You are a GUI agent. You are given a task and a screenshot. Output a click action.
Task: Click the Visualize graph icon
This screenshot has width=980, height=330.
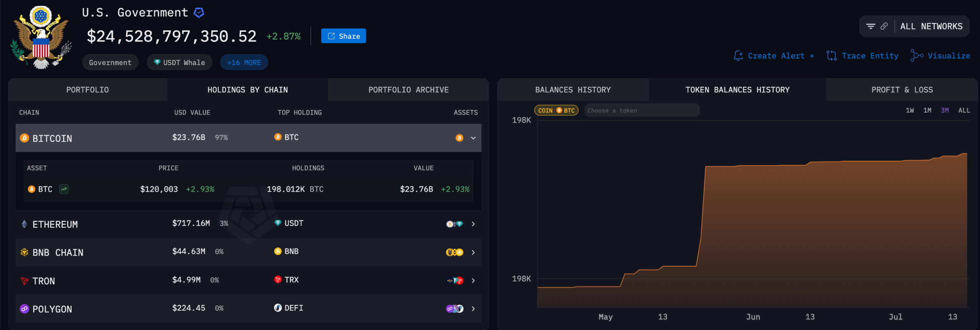tap(916, 56)
